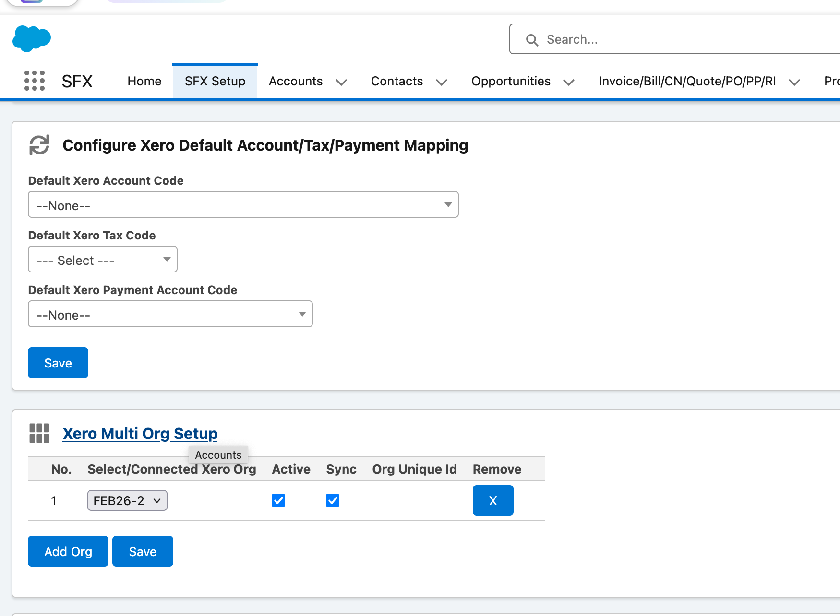840x616 pixels.
Task: Toggle the Sync checkbox for FEB26-2
Action: tap(333, 500)
